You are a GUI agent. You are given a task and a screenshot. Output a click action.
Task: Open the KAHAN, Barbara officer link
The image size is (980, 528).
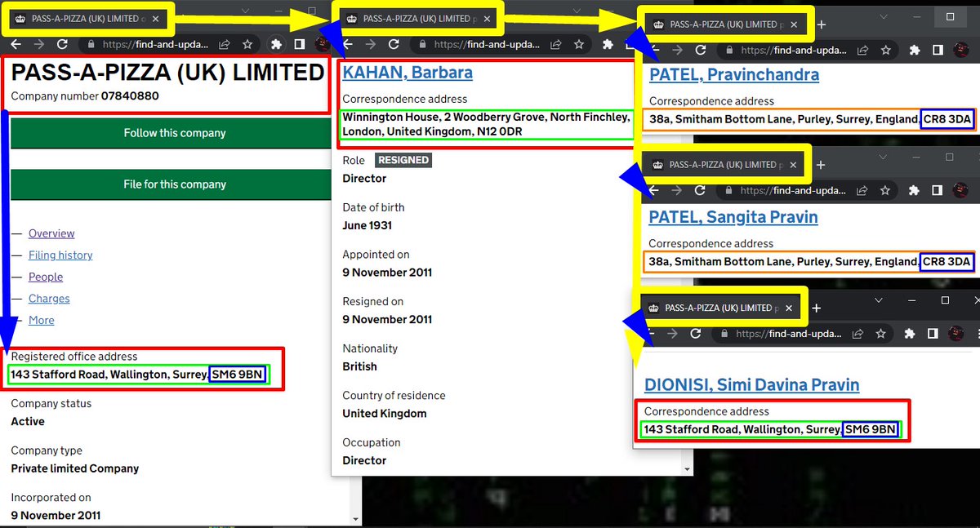(x=408, y=73)
